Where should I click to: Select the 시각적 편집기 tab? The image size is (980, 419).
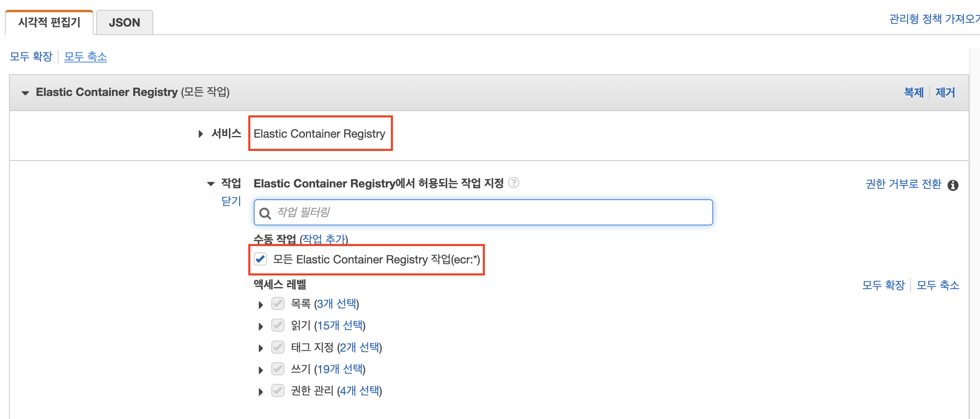(x=49, y=22)
